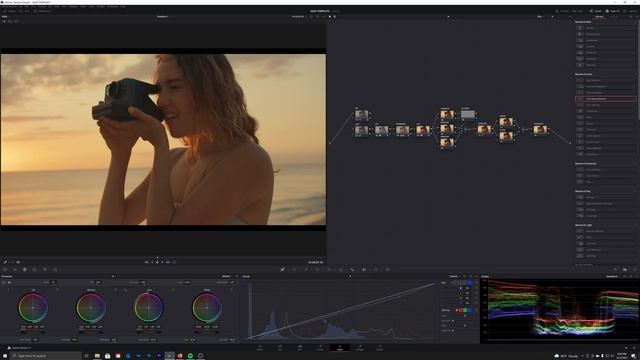Click center of the Gain color wheel

(149, 307)
